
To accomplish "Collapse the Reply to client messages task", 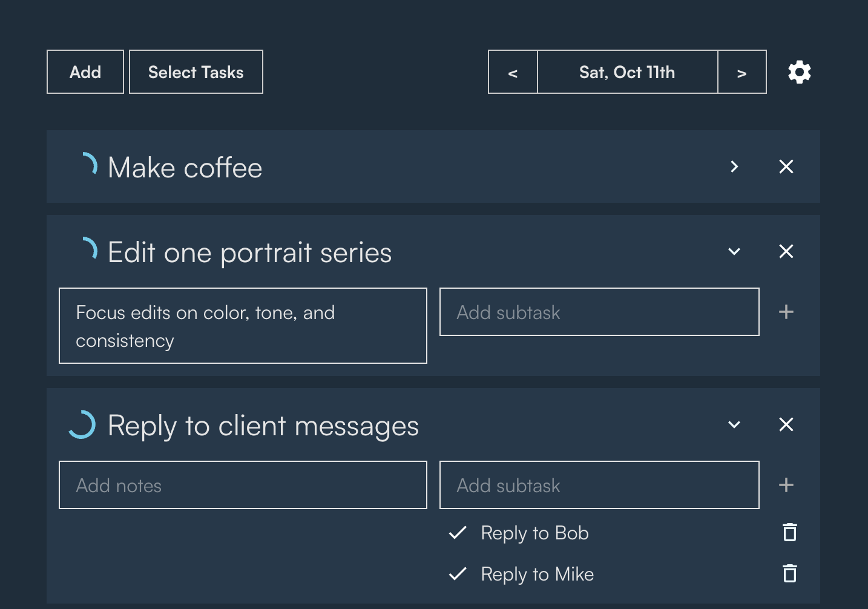I will click(734, 424).
